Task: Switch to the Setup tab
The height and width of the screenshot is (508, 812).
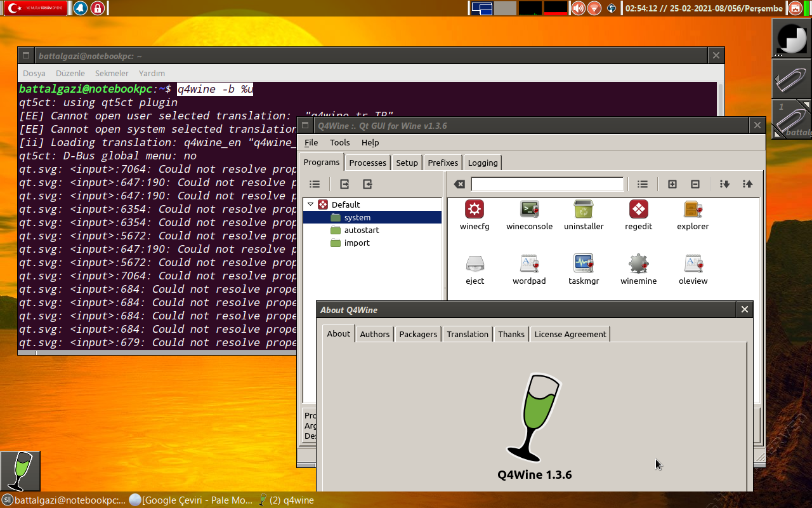Action: point(407,163)
